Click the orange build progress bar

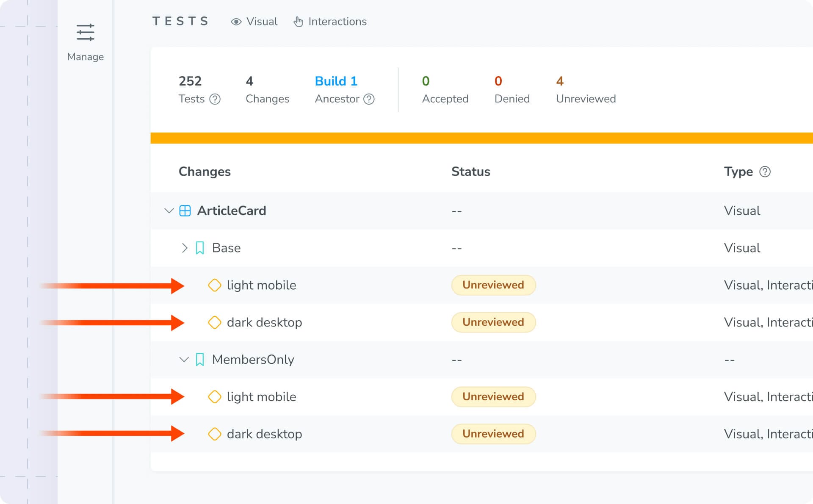click(x=481, y=138)
